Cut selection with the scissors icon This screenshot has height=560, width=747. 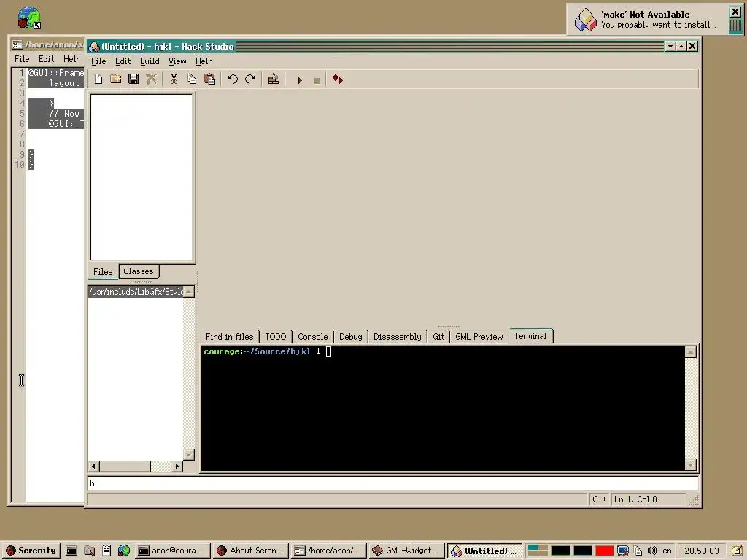click(x=174, y=79)
